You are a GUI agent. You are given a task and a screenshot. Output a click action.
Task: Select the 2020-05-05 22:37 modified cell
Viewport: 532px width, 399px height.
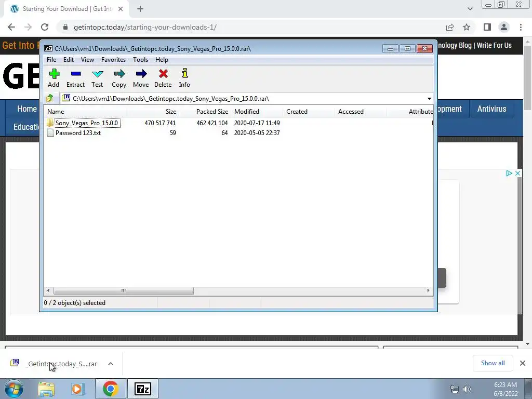tap(257, 133)
